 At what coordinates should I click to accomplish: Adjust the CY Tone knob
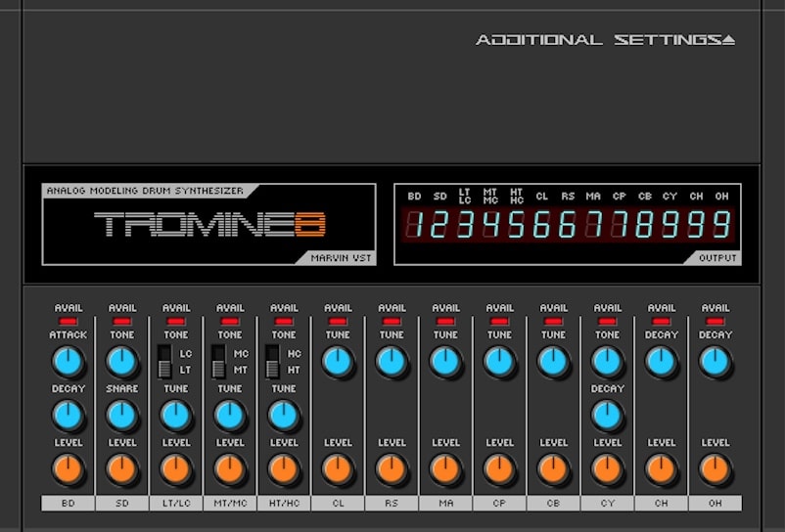(607, 362)
